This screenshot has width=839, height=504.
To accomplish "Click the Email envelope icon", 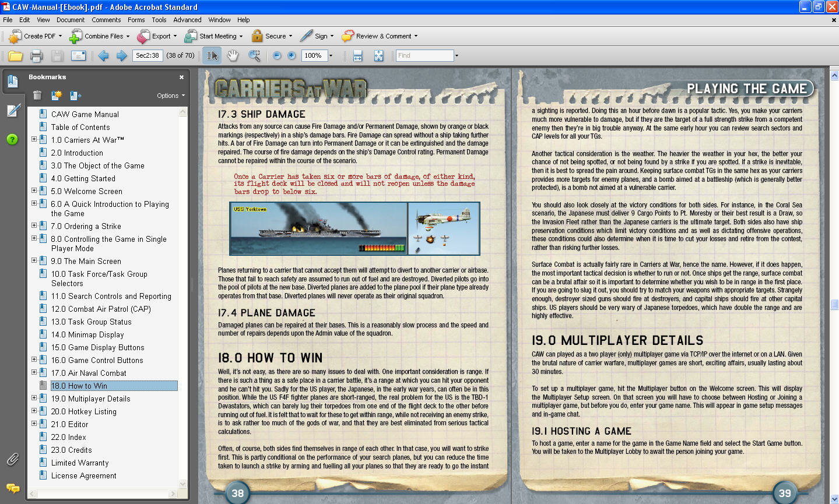I will tap(78, 56).
